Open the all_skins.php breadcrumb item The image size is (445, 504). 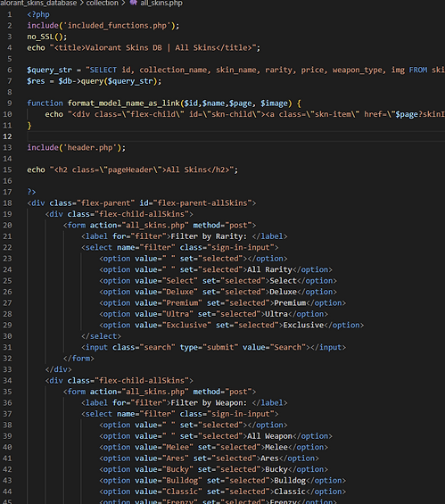[x=161, y=4]
